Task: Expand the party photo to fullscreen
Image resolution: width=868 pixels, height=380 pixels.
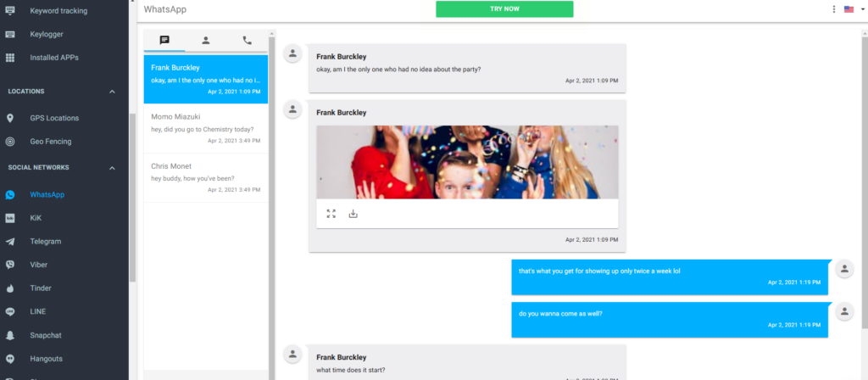Action: point(331,214)
